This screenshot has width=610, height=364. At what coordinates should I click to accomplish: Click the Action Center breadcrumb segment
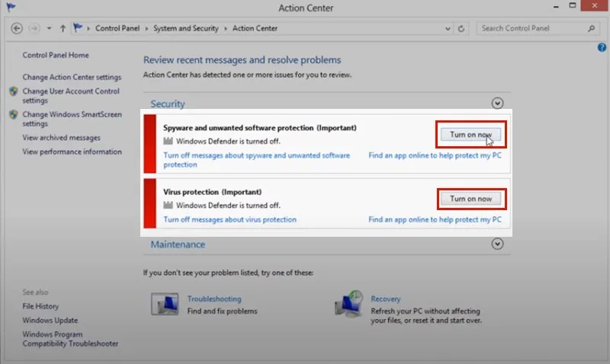coord(255,28)
